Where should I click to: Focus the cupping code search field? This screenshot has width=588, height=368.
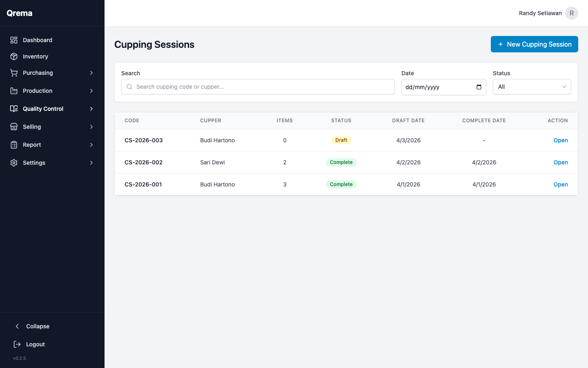click(261, 87)
